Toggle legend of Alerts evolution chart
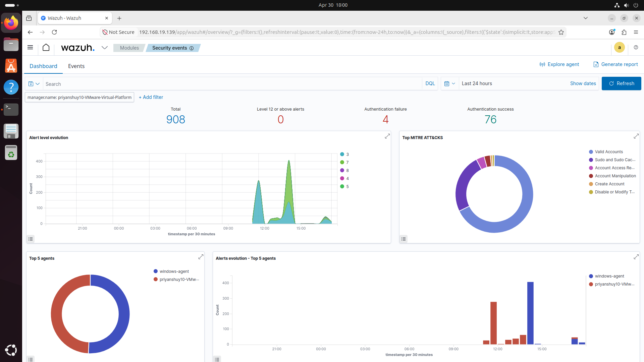The image size is (644, 362). (x=217, y=359)
